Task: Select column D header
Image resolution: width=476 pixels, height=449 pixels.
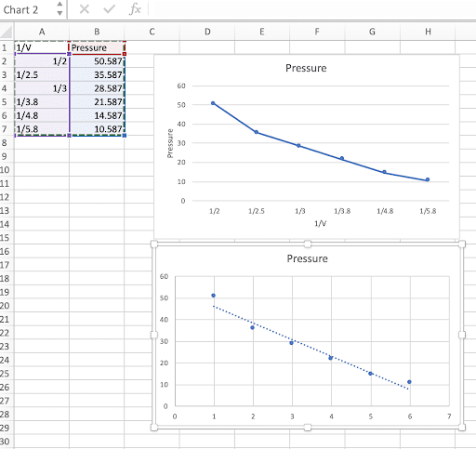Action: [207, 32]
